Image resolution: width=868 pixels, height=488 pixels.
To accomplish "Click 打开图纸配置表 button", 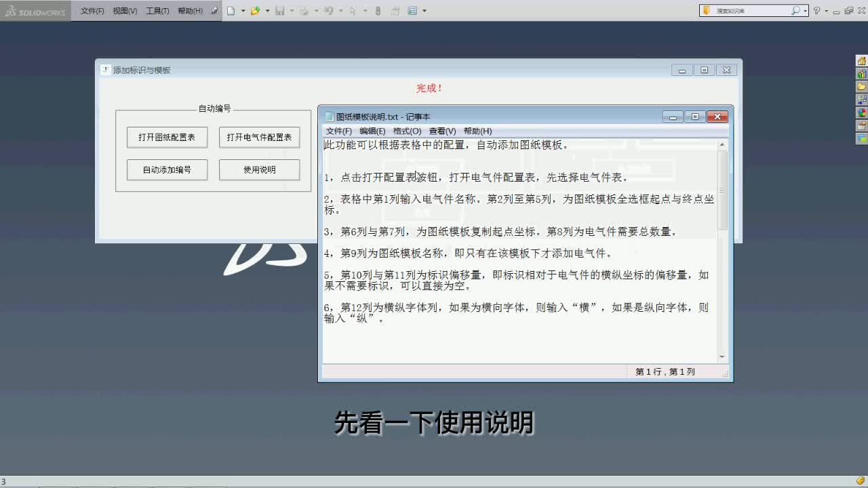I will pos(167,137).
